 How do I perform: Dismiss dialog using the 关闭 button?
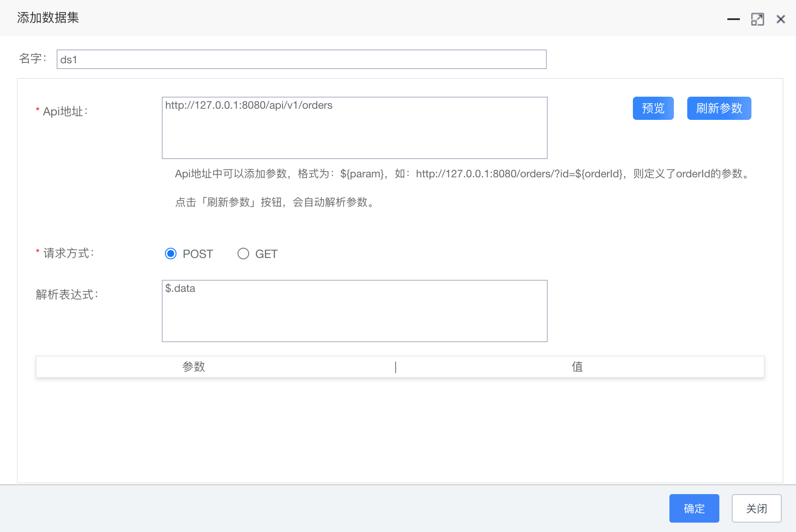pos(756,508)
